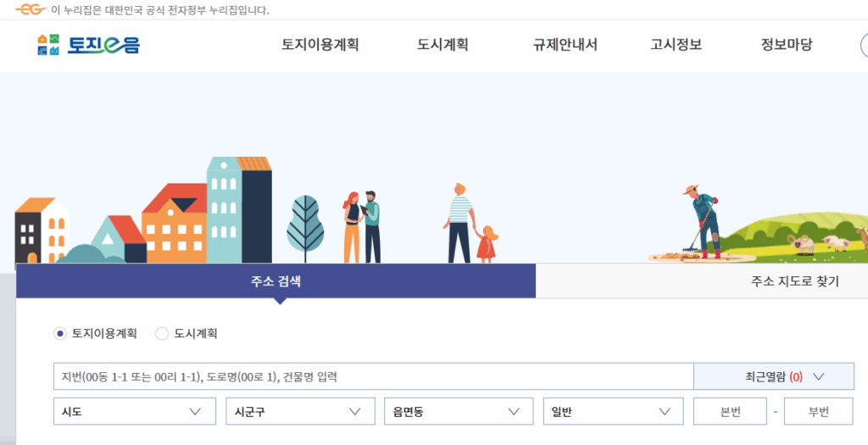The height and width of the screenshot is (445, 868).
Task: Open the 규제안내서 menu
Action: point(565,45)
